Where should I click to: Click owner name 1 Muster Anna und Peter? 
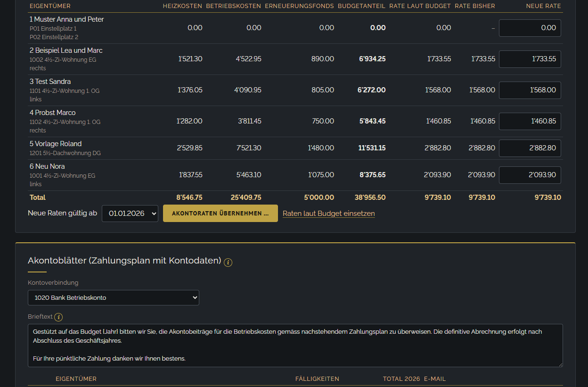[66, 19]
